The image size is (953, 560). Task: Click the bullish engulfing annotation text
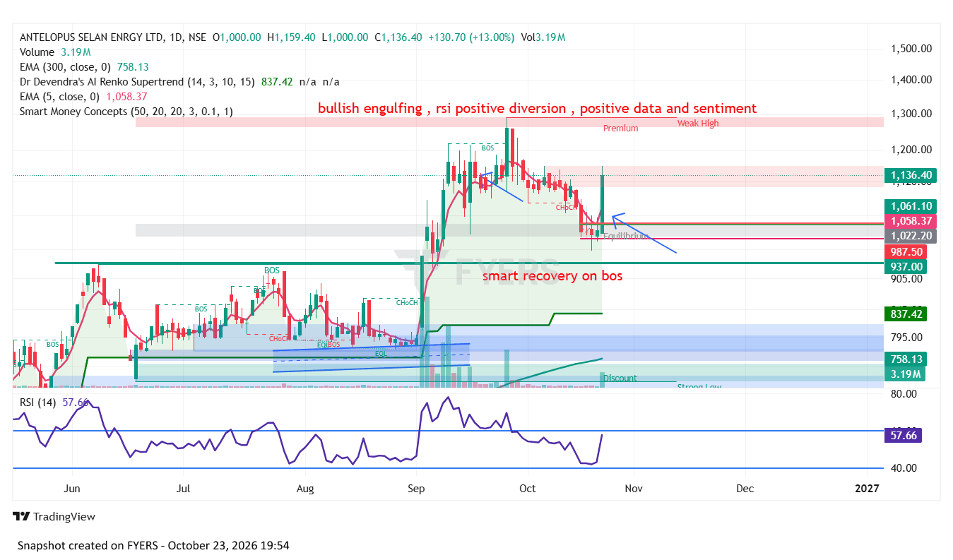537,108
